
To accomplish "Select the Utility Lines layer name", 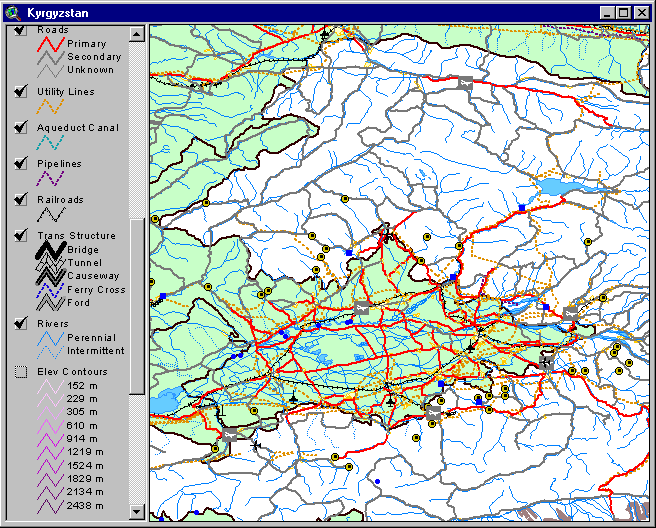I will pos(66,92).
